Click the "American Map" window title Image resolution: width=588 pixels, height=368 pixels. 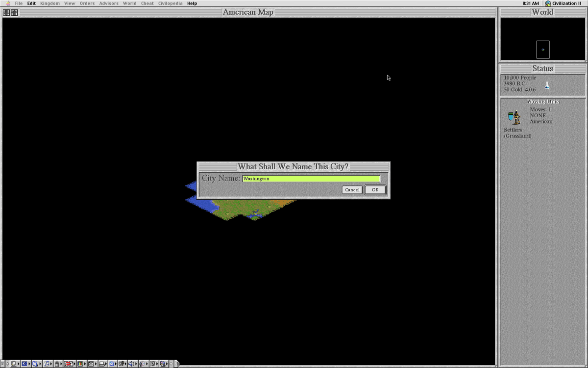[248, 12]
